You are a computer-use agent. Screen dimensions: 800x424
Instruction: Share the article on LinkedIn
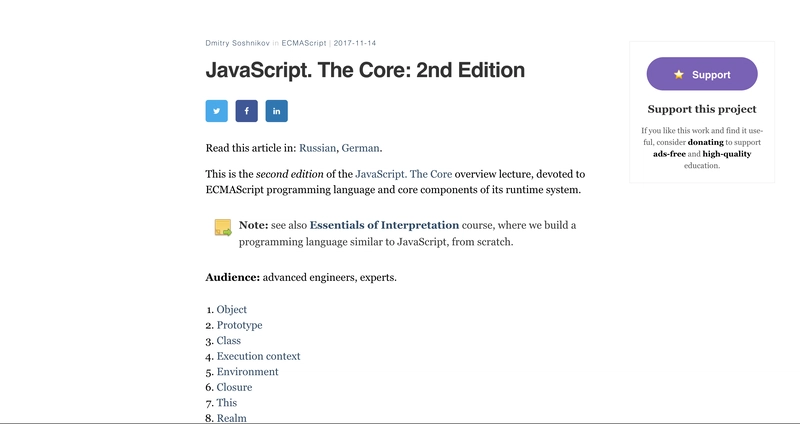(x=277, y=111)
